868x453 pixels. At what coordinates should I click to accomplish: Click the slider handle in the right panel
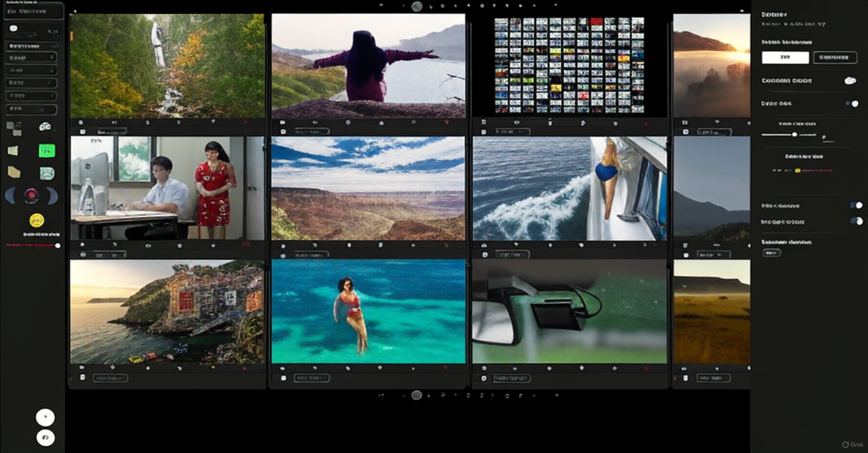coord(795,134)
